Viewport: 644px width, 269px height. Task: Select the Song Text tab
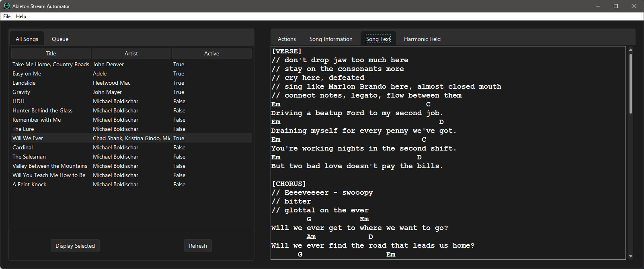378,39
